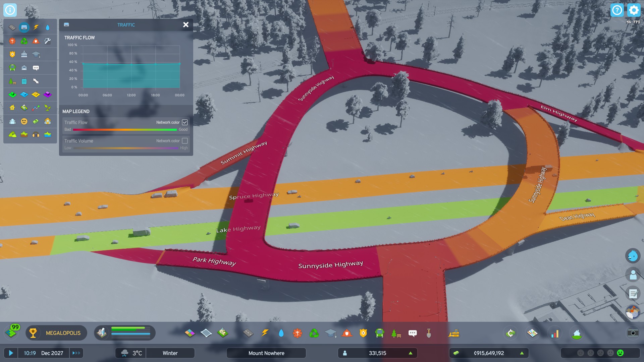Open the skip-time fast-forward control

pos(76,353)
